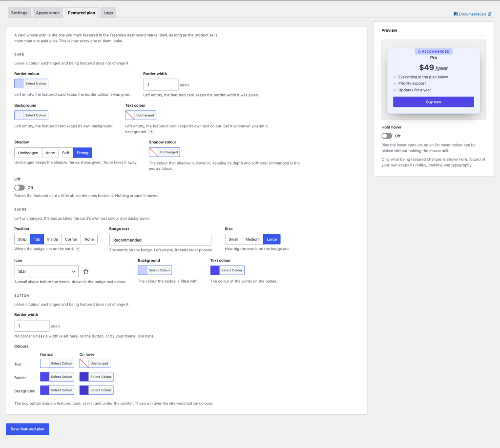Click Save featured plan button

[27, 429]
